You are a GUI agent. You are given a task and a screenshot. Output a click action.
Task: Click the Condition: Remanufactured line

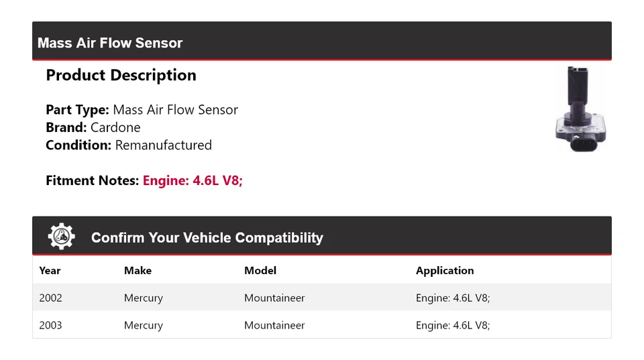point(129,145)
